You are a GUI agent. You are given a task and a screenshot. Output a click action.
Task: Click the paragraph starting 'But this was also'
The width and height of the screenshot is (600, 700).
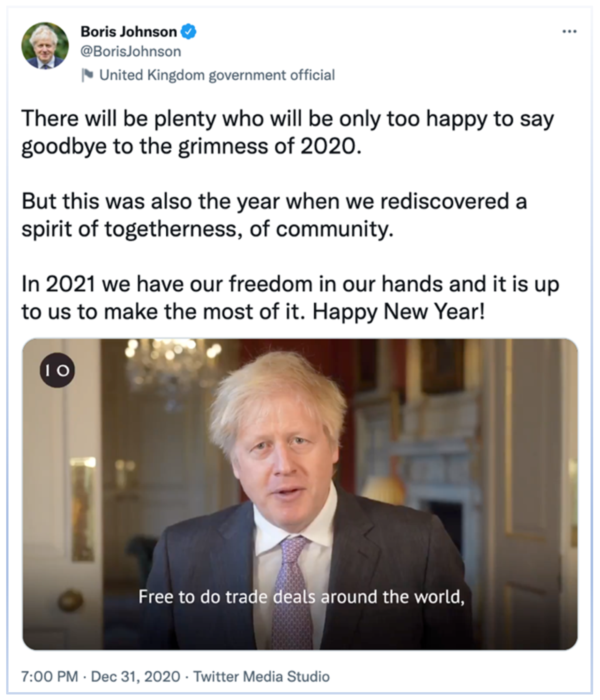point(274,215)
